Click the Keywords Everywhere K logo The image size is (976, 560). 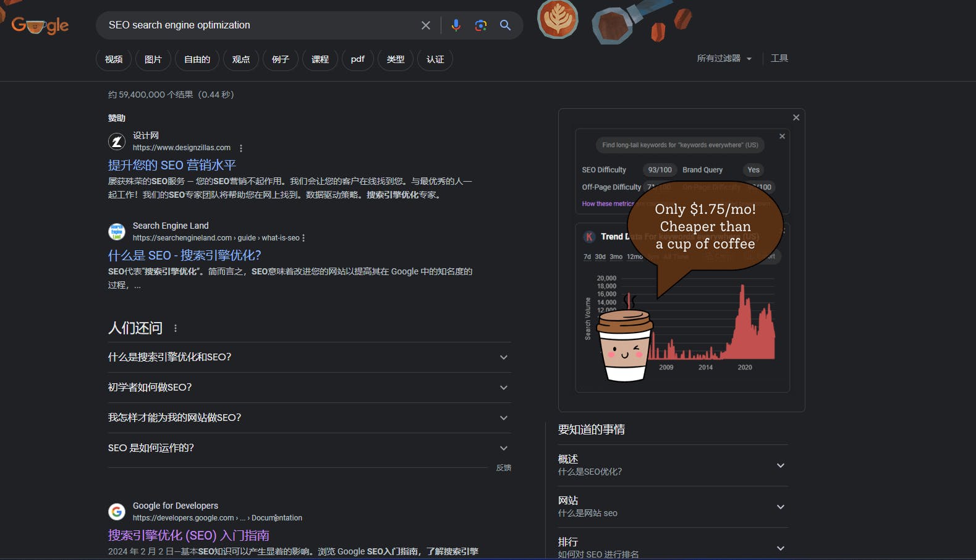click(x=589, y=237)
